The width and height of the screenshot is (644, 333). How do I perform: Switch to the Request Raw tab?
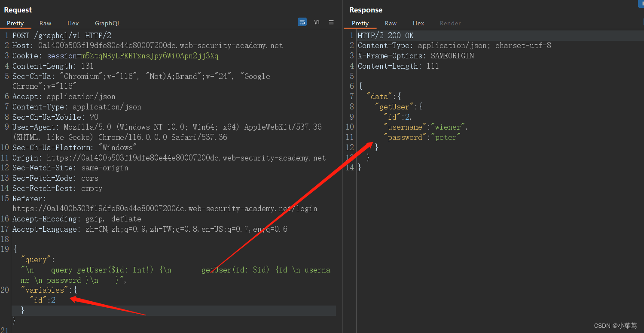(45, 23)
